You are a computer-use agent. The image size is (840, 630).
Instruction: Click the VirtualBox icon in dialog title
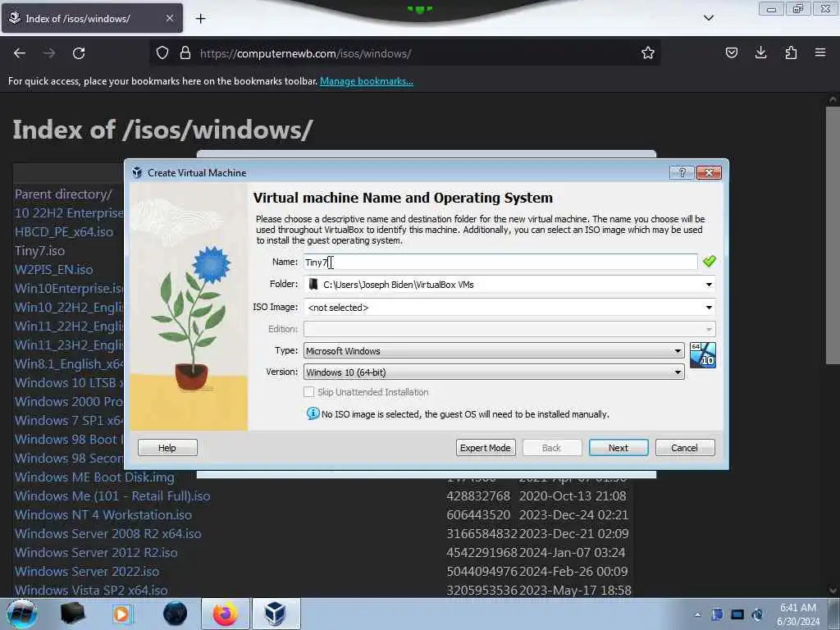coord(137,172)
